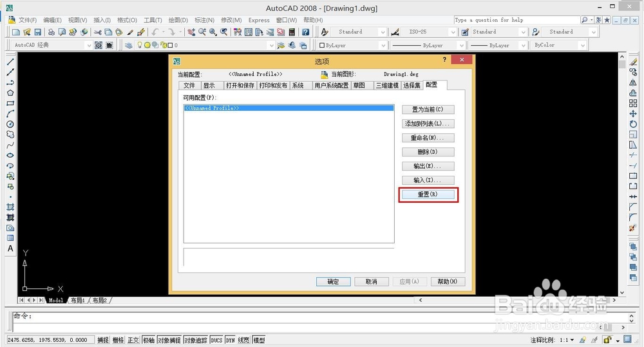Click the 置为当前(C) button
The image size is (644, 347).
tap(428, 109)
